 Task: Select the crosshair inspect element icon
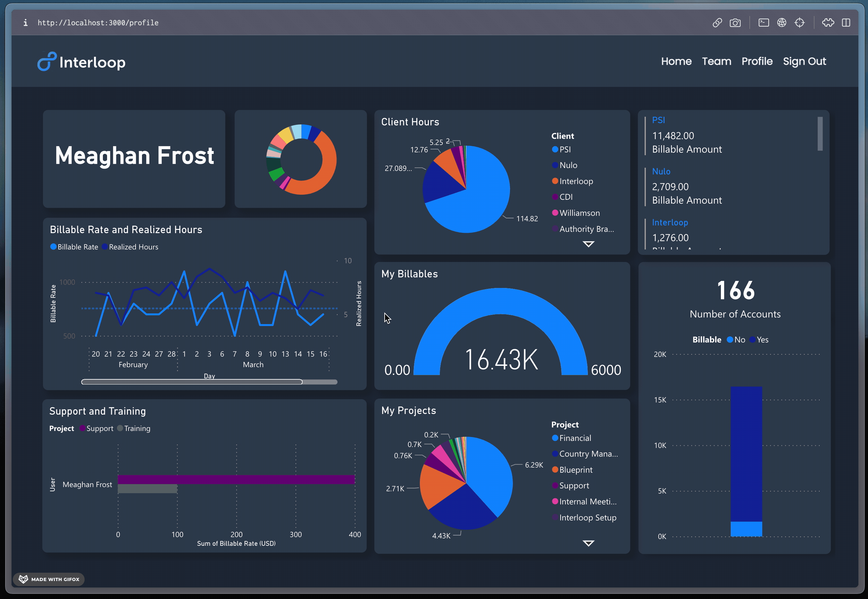[799, 23]
